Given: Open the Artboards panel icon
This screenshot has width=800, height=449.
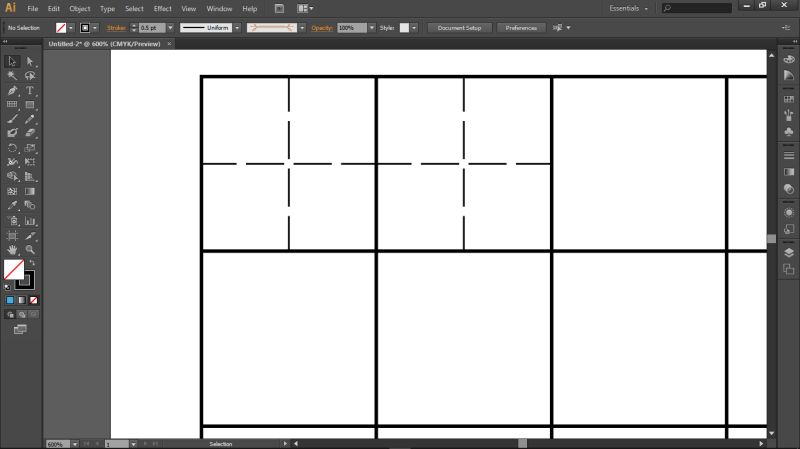Looking at the screenshot, I should [x=789, y=269].
